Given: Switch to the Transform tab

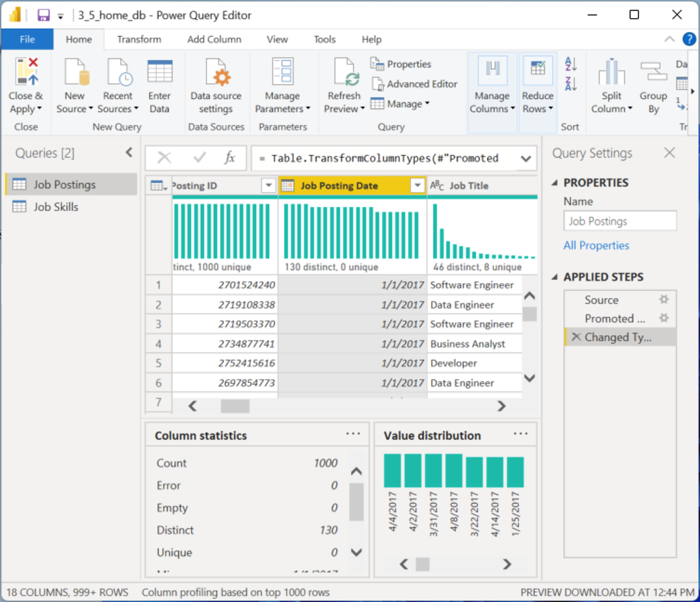Looking at the screenshot, I should coord(139,39).
